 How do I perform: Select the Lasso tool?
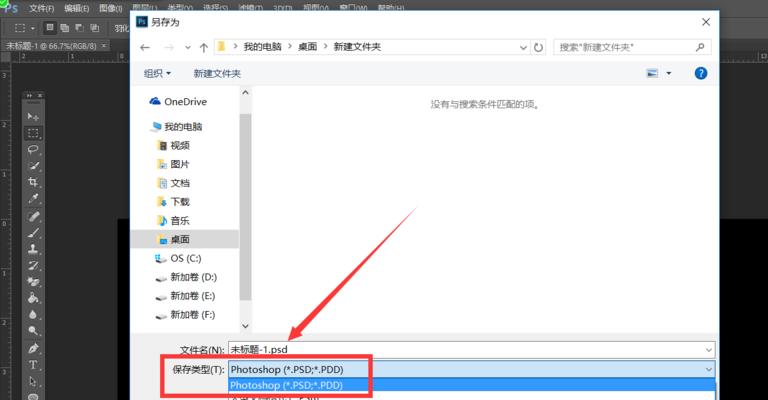click(x=33, y=149)
